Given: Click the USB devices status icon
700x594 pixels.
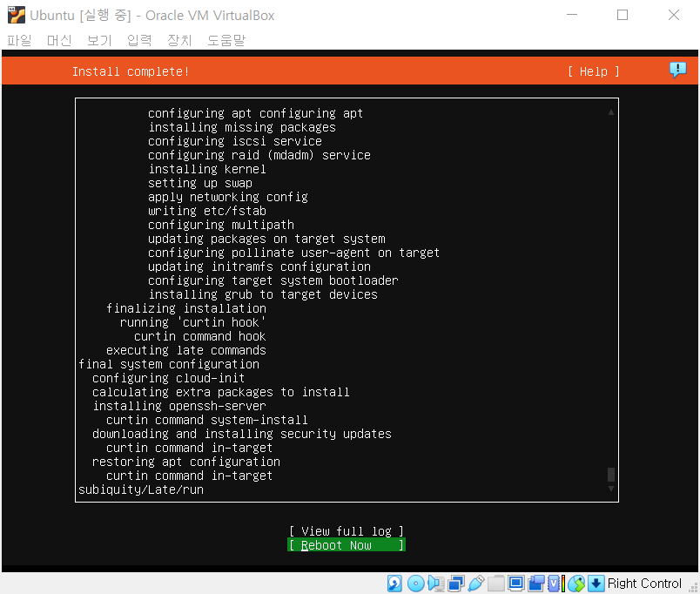Looking at the screenshot, I should [476, 584].
